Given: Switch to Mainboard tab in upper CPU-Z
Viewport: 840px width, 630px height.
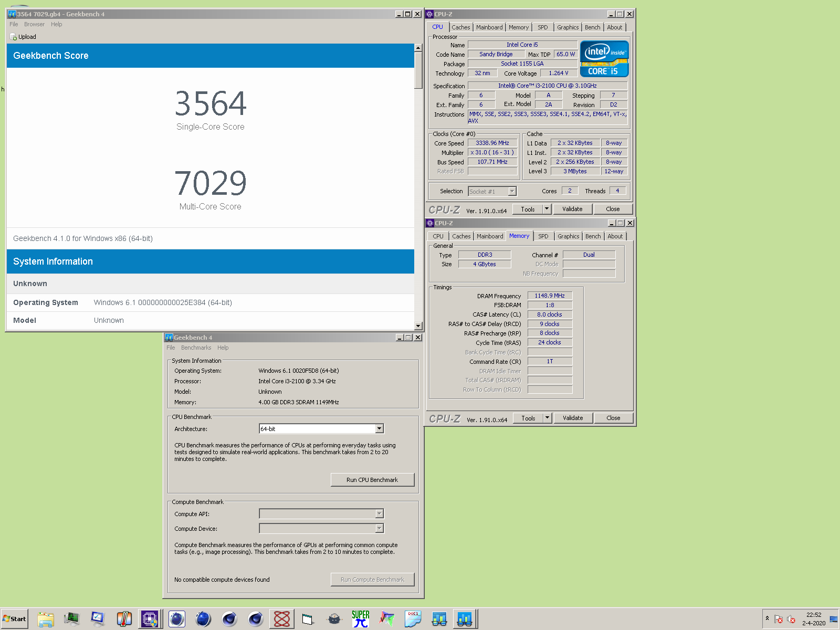Looking at the screenshot, I should (x=489, y=27).
